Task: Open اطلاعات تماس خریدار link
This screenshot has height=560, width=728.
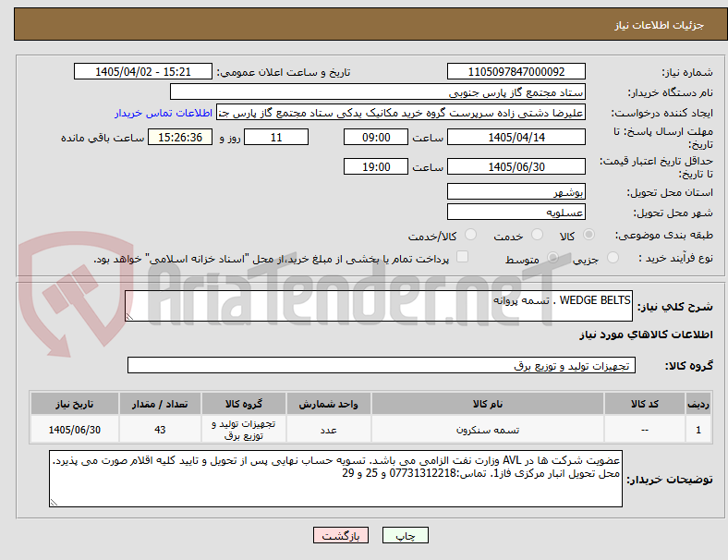Action: coord(164,113)
